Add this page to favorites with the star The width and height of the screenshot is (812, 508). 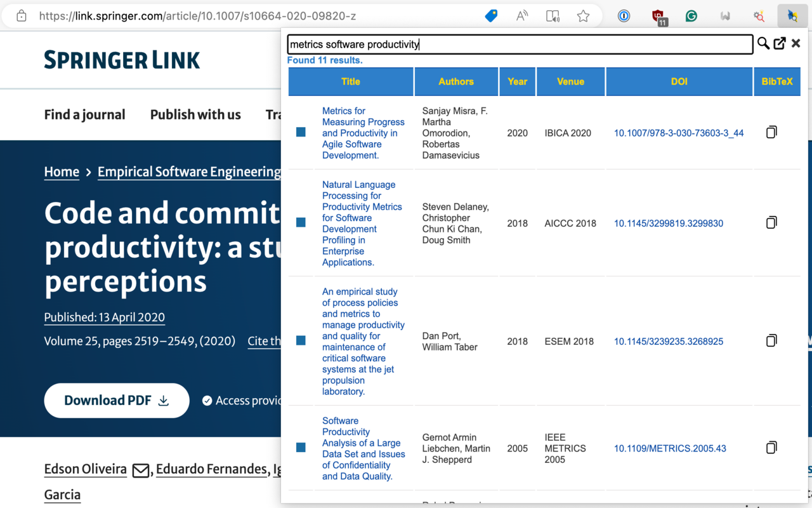[x=584, y=16]
